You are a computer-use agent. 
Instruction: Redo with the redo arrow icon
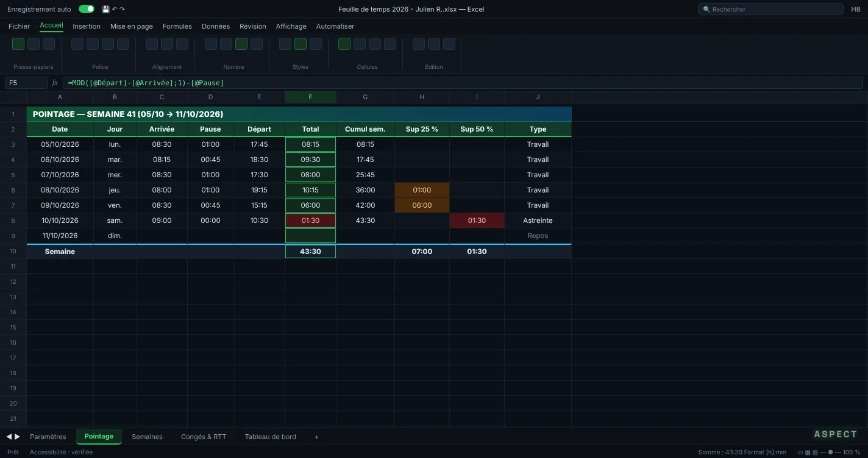[x=122, y=9]
